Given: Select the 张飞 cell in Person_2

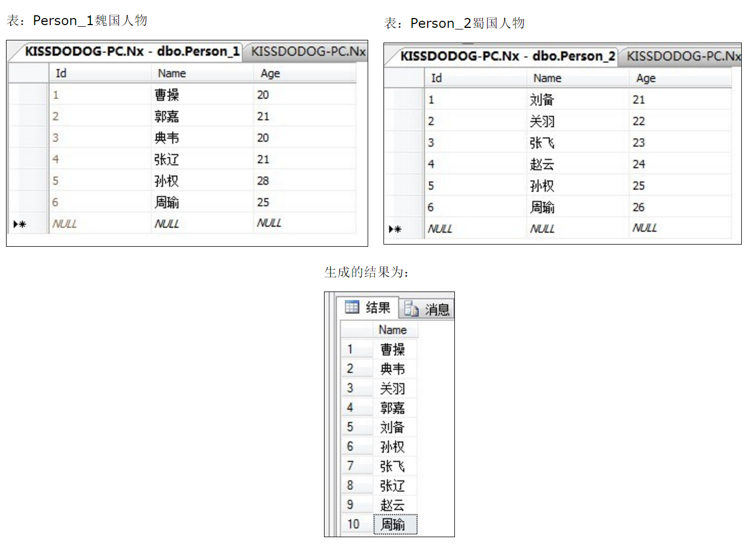Looking at the screenshot, I should point(578,142).
